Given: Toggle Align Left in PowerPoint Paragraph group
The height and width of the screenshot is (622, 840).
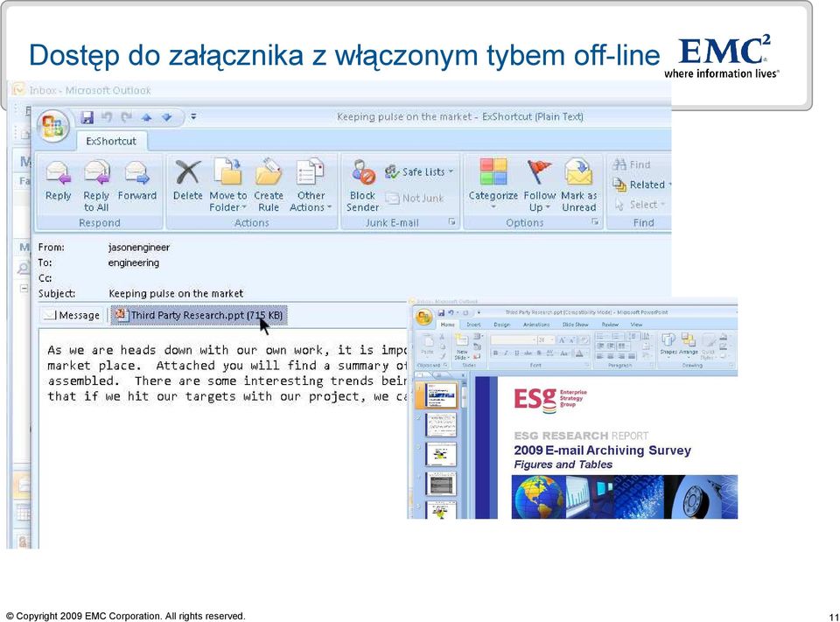Looking at the screenshot, I should click(599, 356).
